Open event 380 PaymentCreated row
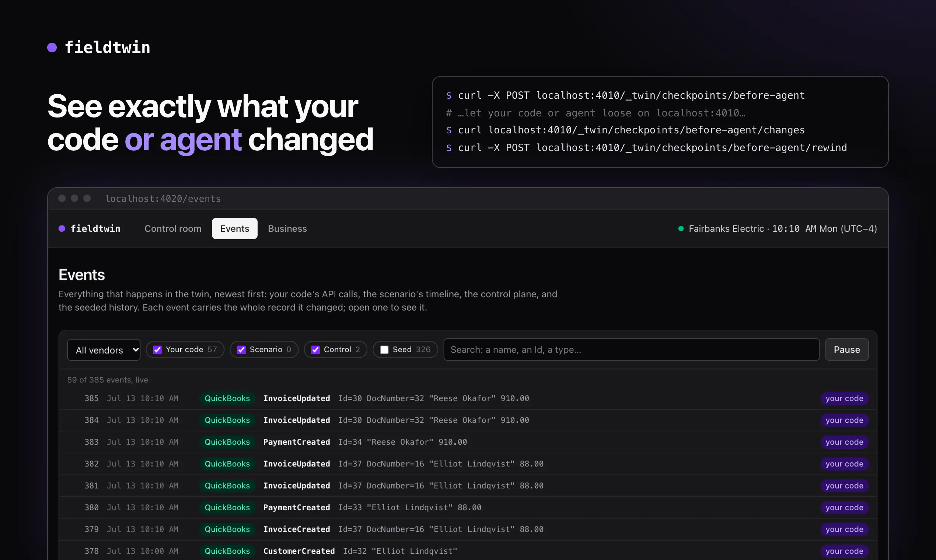The image size is (936, 560). 468,508
